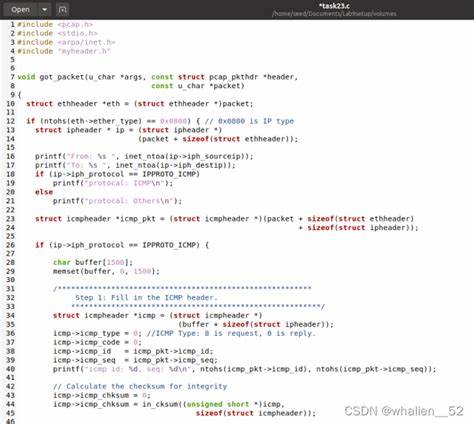Click the myheader.h include string
This screenshot has width=474, height=424.
coord(84,51)
